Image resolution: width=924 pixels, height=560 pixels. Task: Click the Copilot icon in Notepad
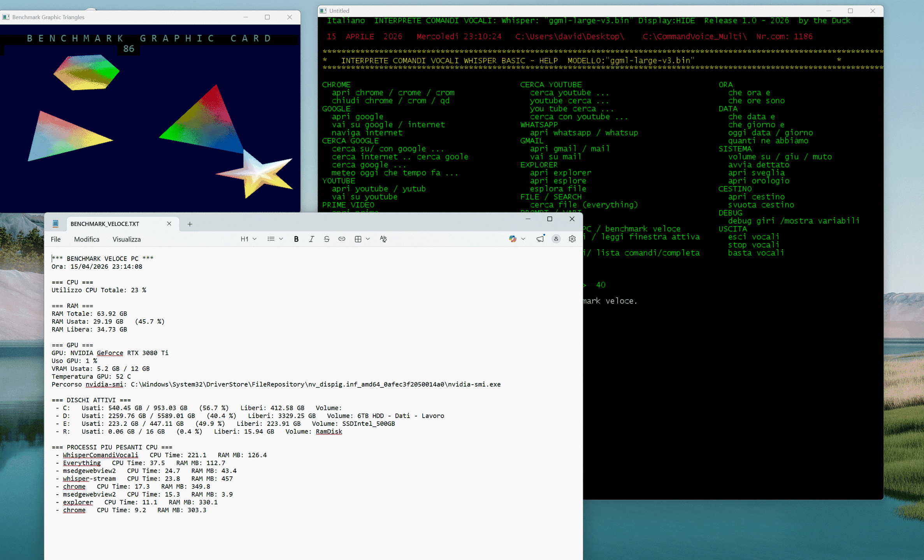coord(513,239)
